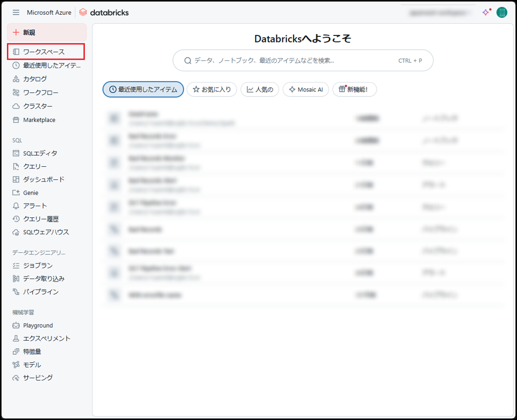Click the Databricks logo
Viewport: 517px width, 420px height.
[104, 13]
